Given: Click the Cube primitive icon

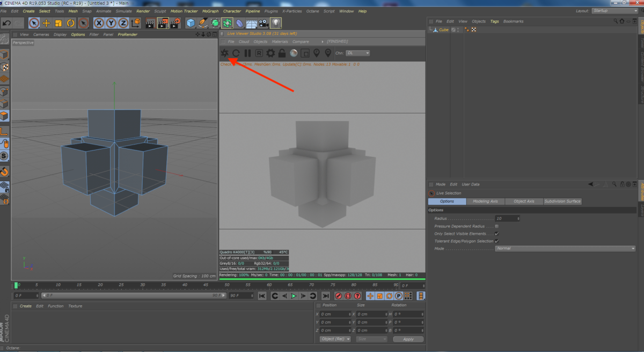Looking at the screenshot, I should click(x=191, y=23).
